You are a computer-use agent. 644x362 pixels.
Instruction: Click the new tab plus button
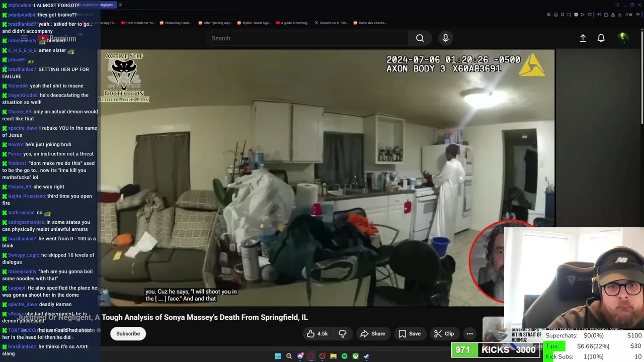point(120,5)
